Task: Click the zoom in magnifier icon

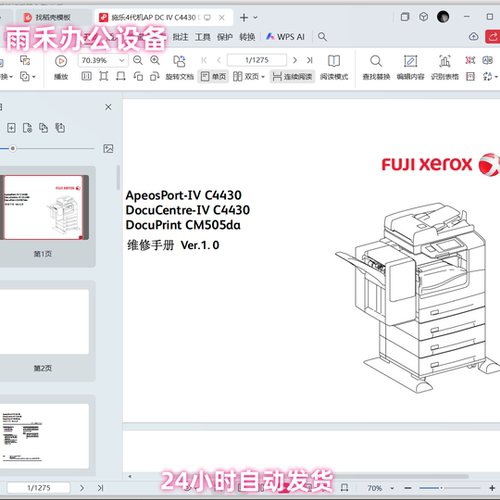Action: (x=155, y=60)
